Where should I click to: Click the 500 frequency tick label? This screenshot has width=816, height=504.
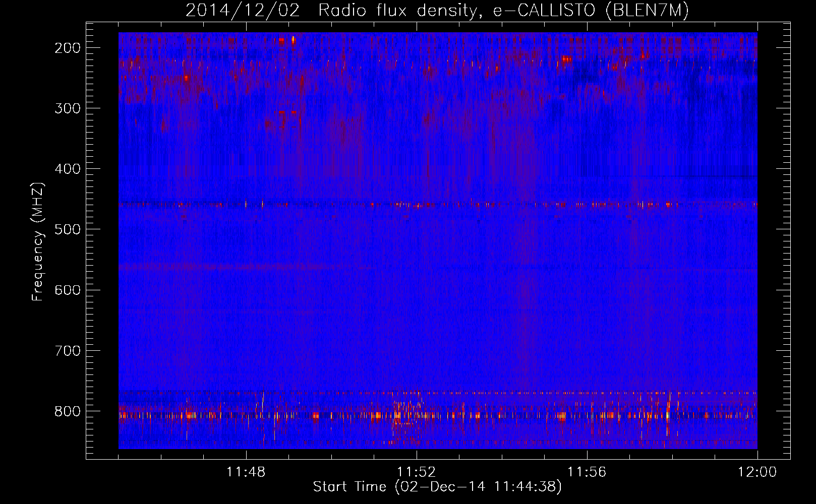pyautogui.click(x=68, y=229)
